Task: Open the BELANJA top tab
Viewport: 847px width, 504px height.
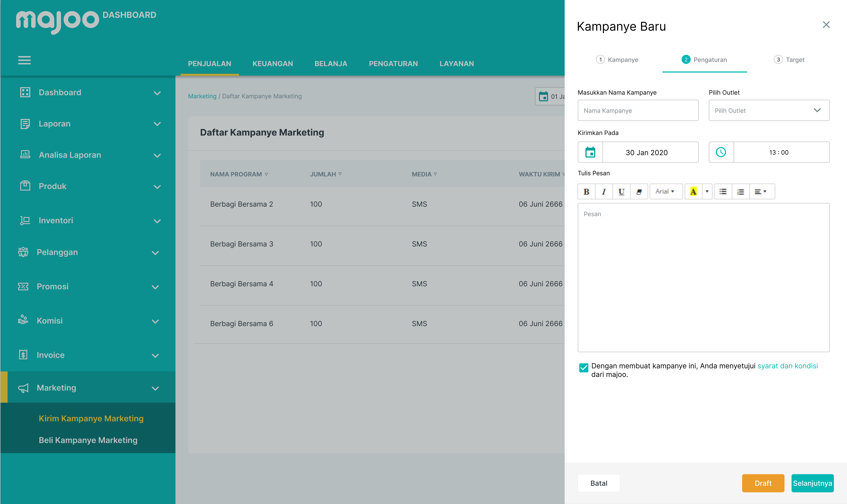Action: point(330,64)
